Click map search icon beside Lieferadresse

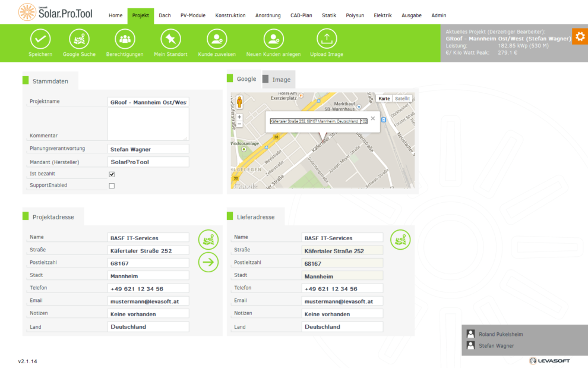pyautogui.click(x=400, y=240)
